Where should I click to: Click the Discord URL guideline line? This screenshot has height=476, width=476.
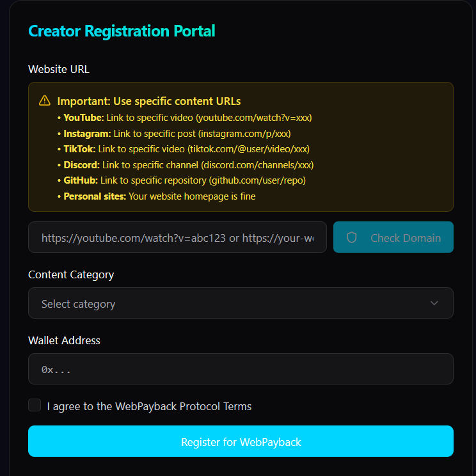(x=186, y=165)
